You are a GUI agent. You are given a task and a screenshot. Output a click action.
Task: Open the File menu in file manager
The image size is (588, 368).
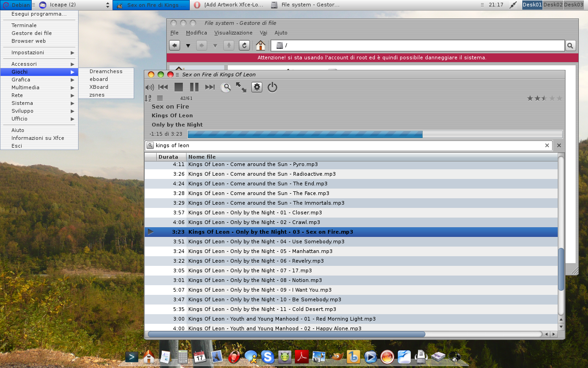pyautogui.click(x=175, y=33)
